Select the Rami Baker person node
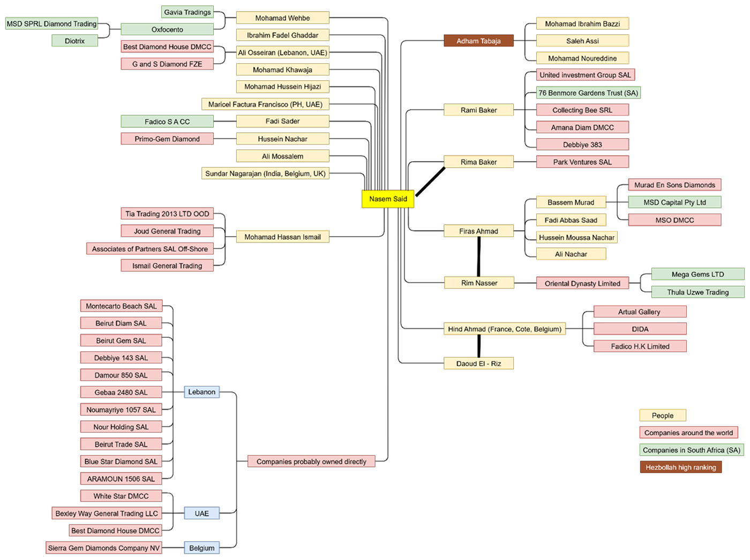Screen dimensions: 750x560 [x=478, y=110]
